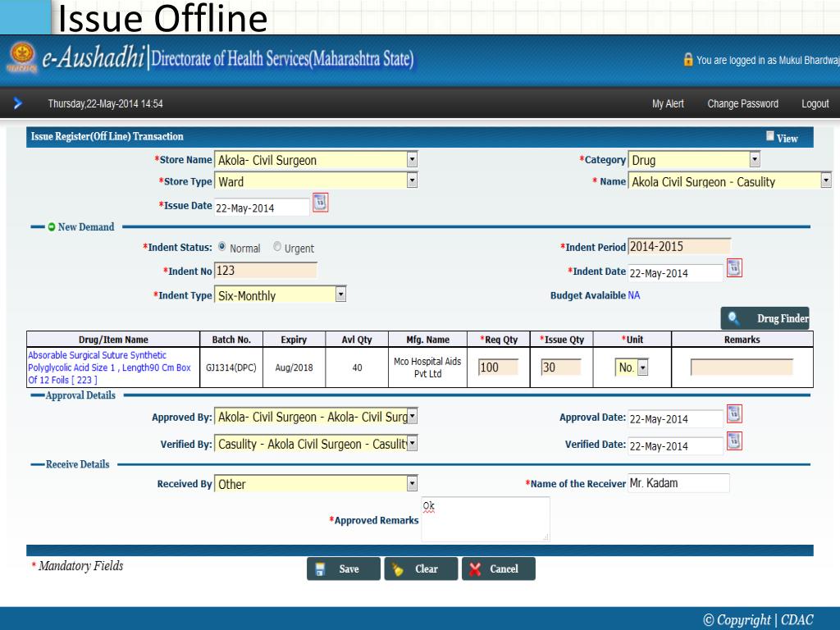Click the blue arrow menu expander icon
The width and height of the screenshot is (840, 630).
pos(18,103)
